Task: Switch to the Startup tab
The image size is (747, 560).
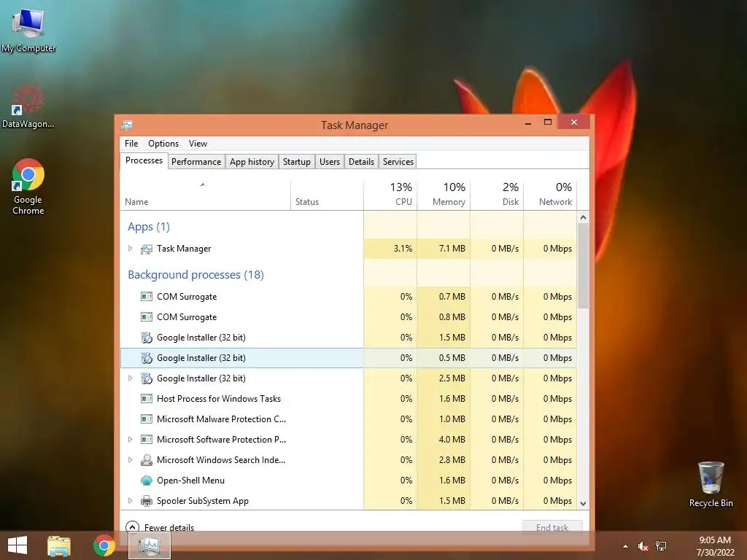Action: [x=297, y=162]
